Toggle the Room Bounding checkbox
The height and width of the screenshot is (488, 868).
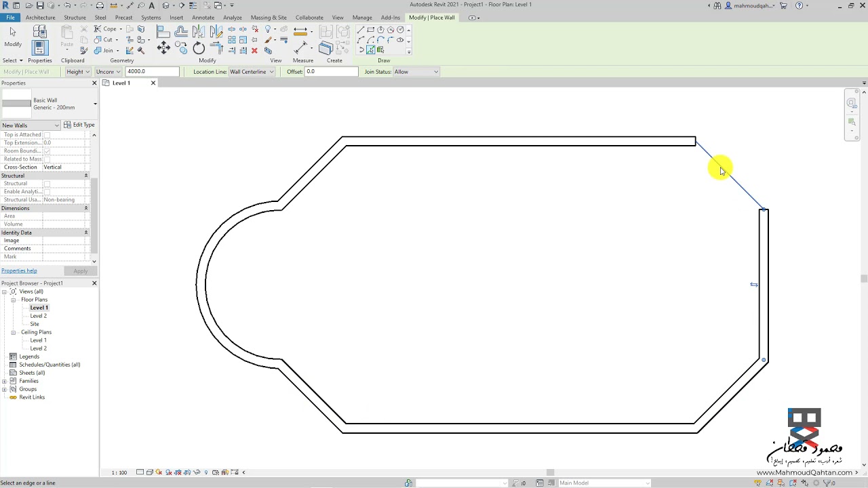tap(47, 151)
